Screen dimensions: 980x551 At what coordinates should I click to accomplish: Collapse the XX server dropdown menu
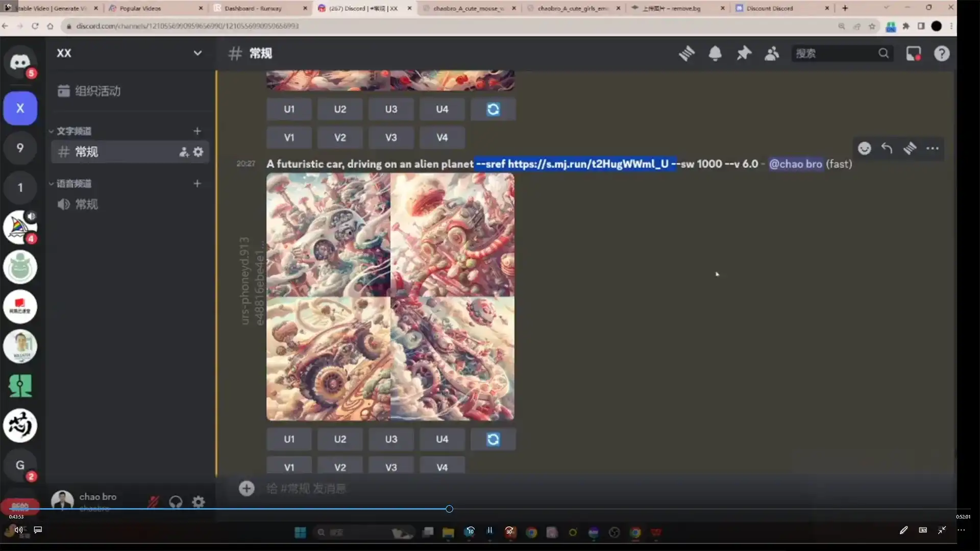[x=198, y=53]
